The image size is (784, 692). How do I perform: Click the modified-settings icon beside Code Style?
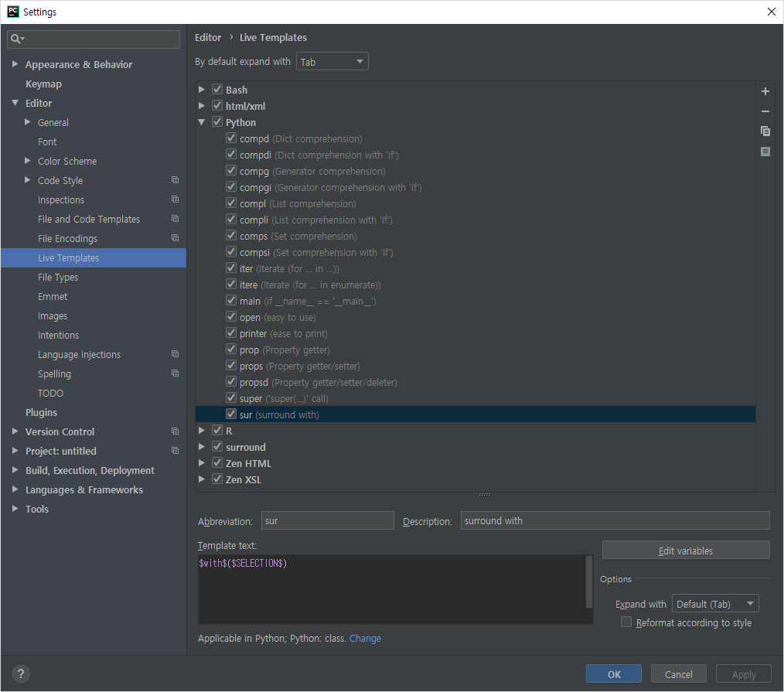pyautogui.click(x=175, y=180)
